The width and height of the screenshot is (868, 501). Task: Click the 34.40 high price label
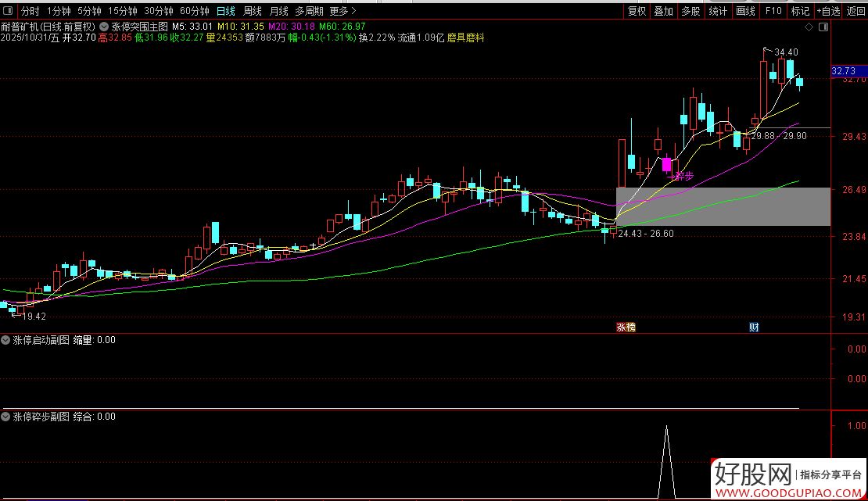pos(786,52)
